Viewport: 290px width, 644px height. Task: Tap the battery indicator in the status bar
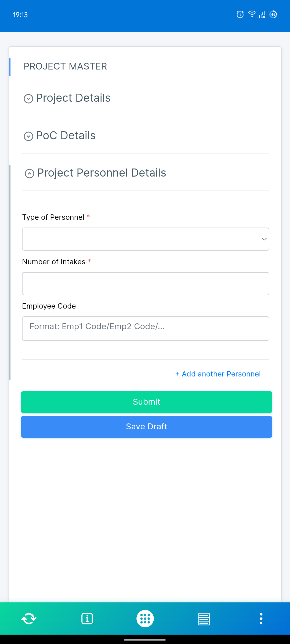pyautogui.click(x=274, y=14)
